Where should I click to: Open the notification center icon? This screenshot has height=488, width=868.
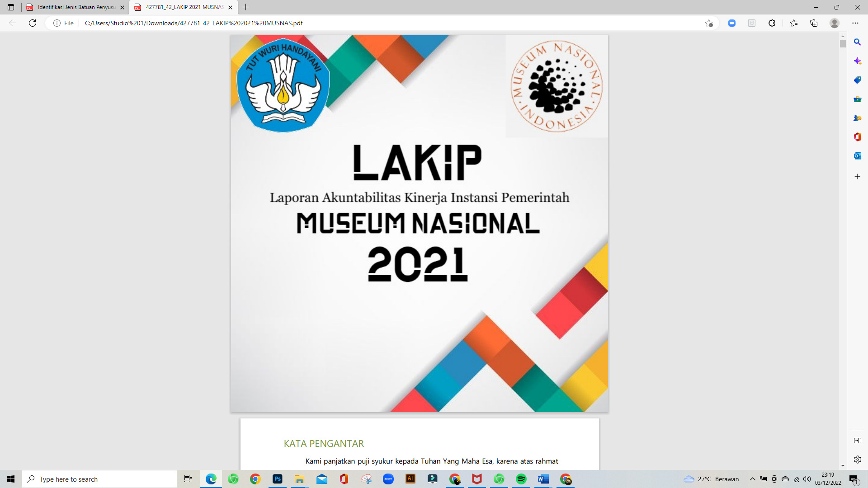[x=854, y=479]
